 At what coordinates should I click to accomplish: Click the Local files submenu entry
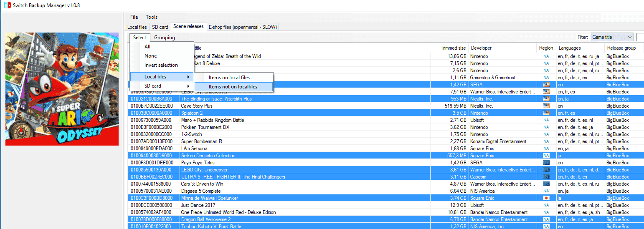point(162,77)
